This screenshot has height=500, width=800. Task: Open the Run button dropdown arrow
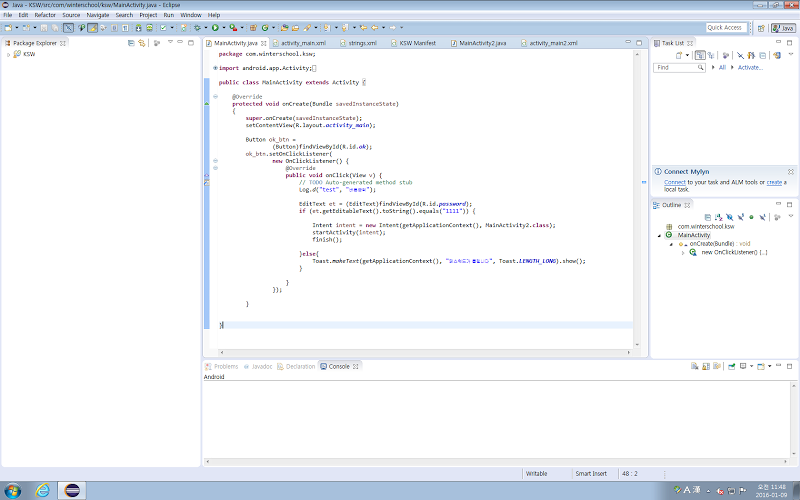[224, 28]
